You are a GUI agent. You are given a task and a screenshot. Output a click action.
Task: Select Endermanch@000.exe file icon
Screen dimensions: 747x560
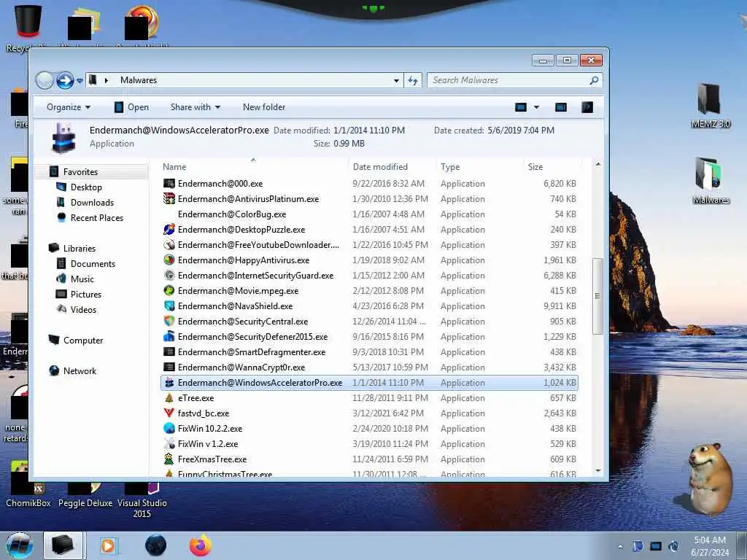click(x=169, y=183)
